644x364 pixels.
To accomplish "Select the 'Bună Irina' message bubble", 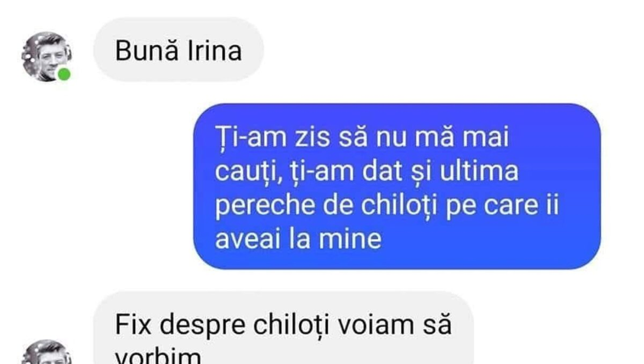I will (178, 50).
